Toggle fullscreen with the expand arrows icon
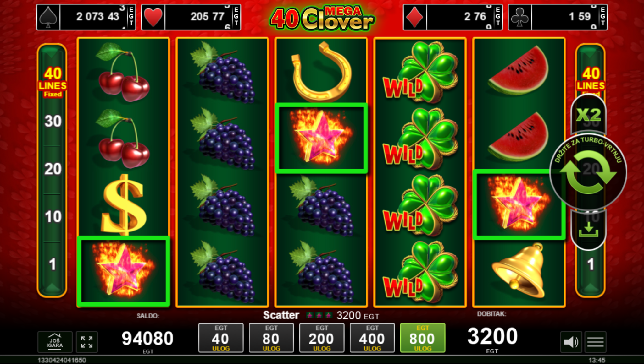This screenshot has width=644, height=364. 87,342
